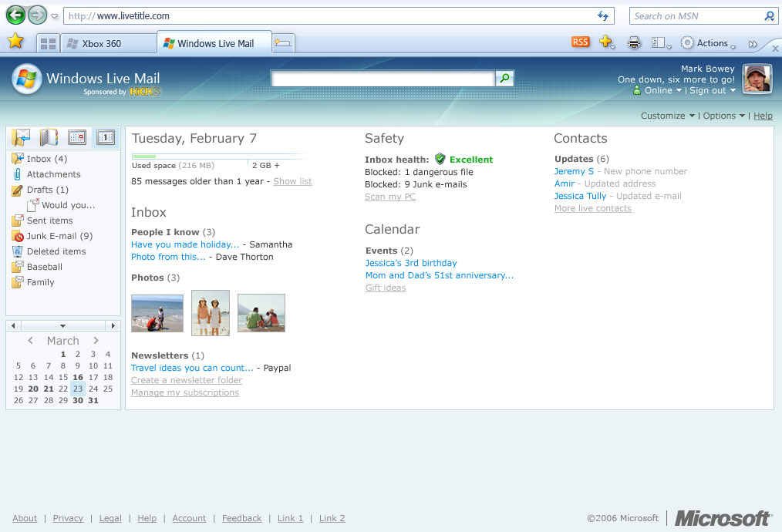Open the Options dropdown menu

[x=723, y=116]
